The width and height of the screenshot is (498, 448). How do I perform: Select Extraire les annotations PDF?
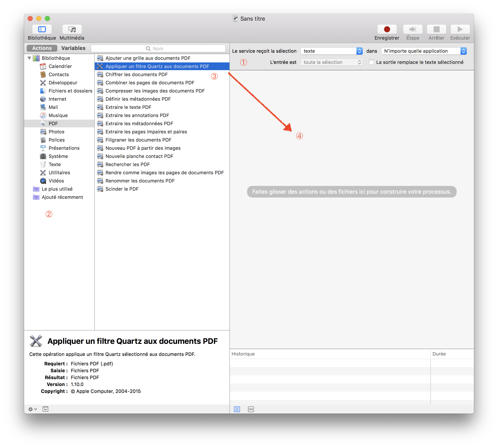click(x=162, y=115)
